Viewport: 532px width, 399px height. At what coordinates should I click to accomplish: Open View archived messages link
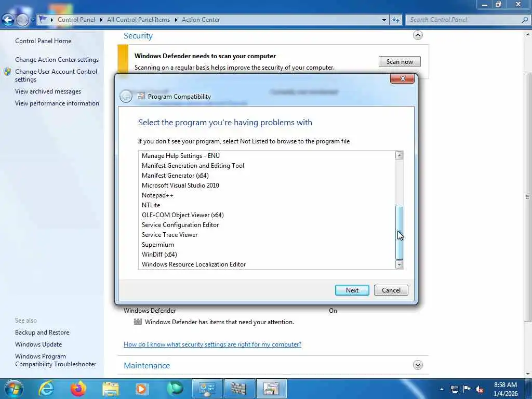pos(48,91)
